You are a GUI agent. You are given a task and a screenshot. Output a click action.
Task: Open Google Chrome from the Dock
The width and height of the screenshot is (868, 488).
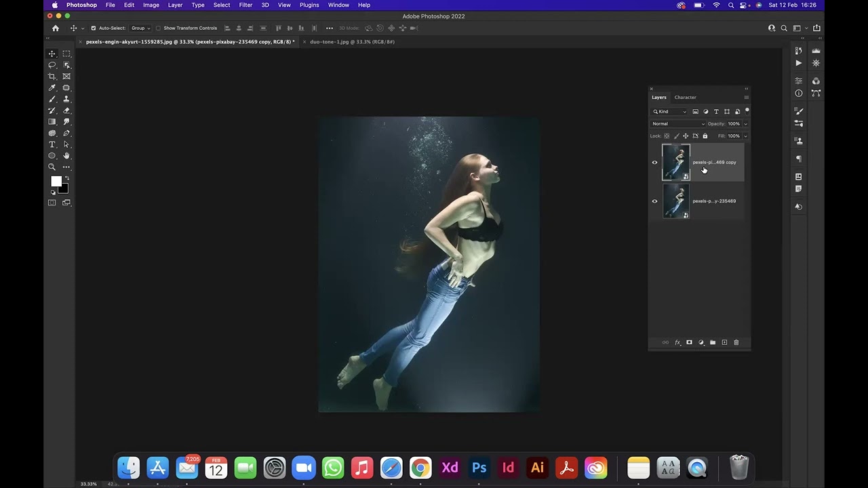(x=420, y=468)
